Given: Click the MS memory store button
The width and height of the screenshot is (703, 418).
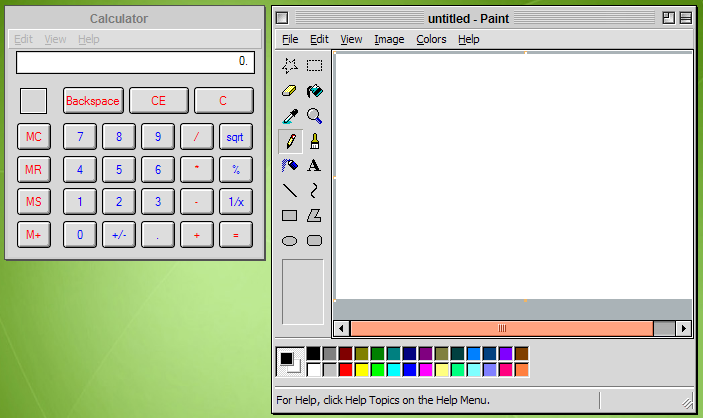Looking at the screenshot, I should click(x=34, y=202).
